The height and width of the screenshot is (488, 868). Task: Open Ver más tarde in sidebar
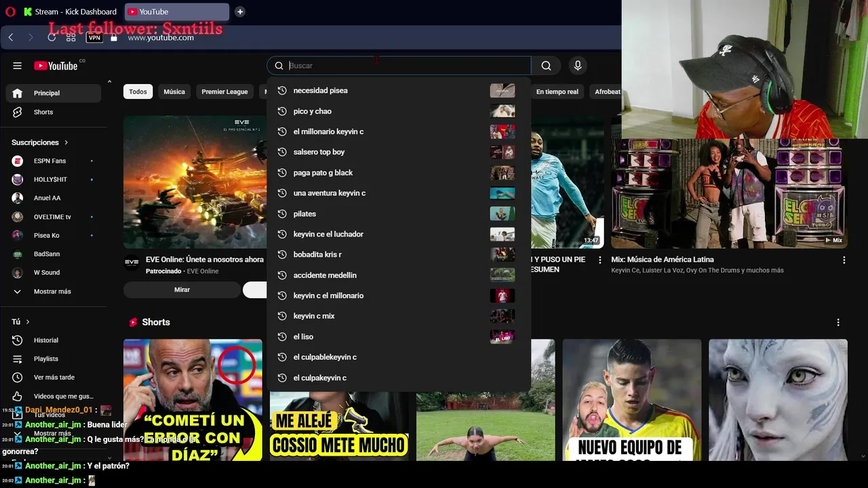[x=54, y=378]
